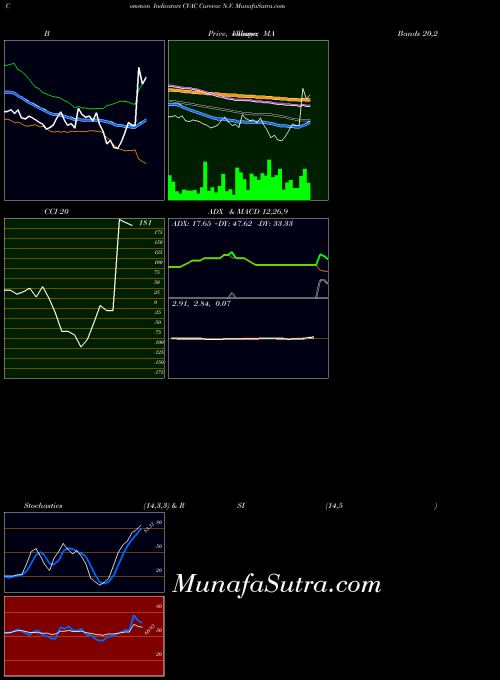
Task: Click the 'Price,' chart heading
Action: click(x=218, y=33)
